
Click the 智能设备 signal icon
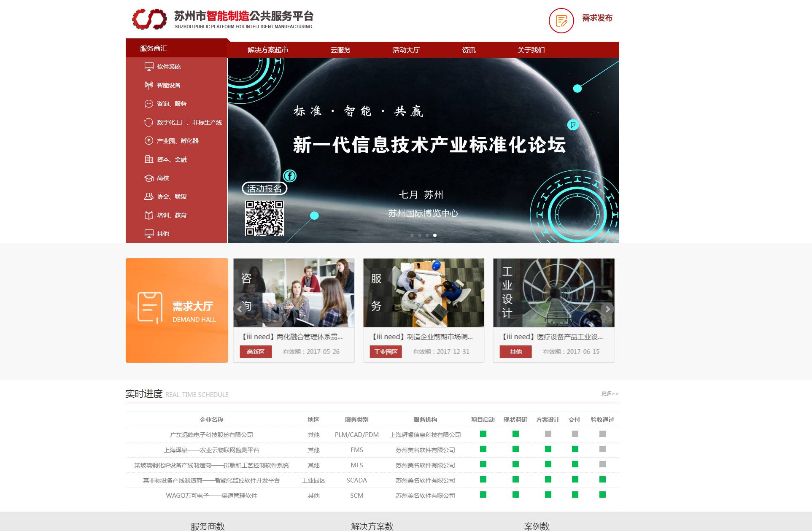tap(149, 85)
